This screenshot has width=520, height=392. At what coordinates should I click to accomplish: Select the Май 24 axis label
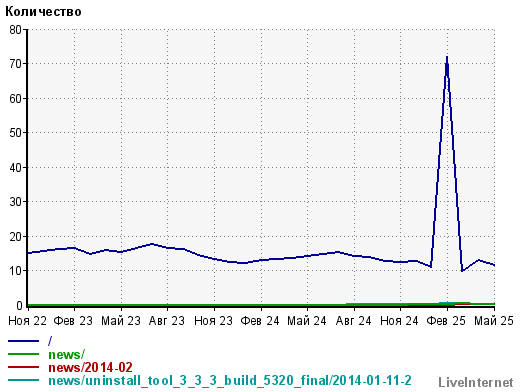(x=307, y=321)
